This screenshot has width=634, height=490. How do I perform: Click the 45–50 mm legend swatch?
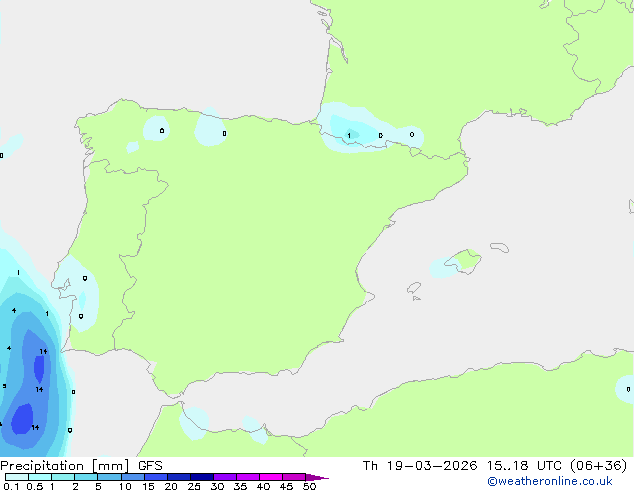pos(294,477)
